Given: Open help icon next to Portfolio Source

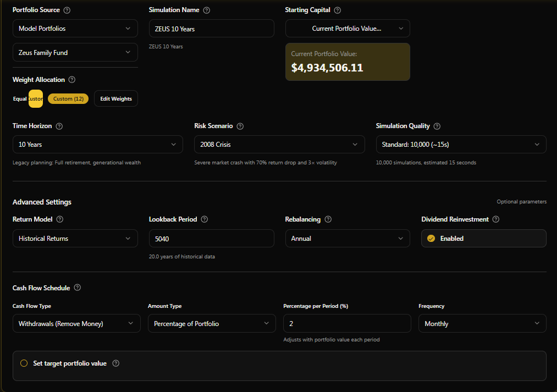Looking at the screenshot, I should (67, 10).
